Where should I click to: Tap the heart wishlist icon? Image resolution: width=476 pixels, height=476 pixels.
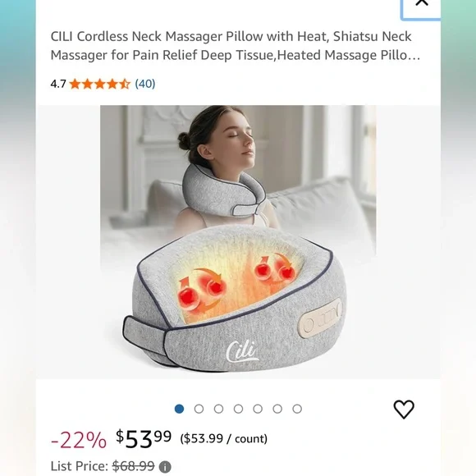(x=404, y=410)
